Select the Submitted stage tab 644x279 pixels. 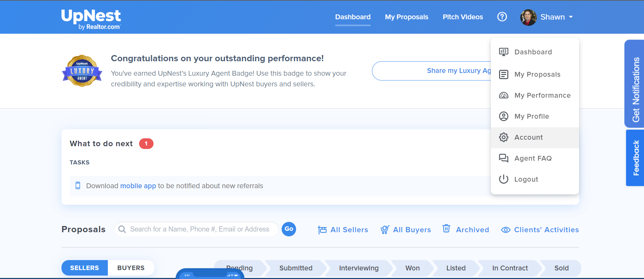[x=296, y=268]
